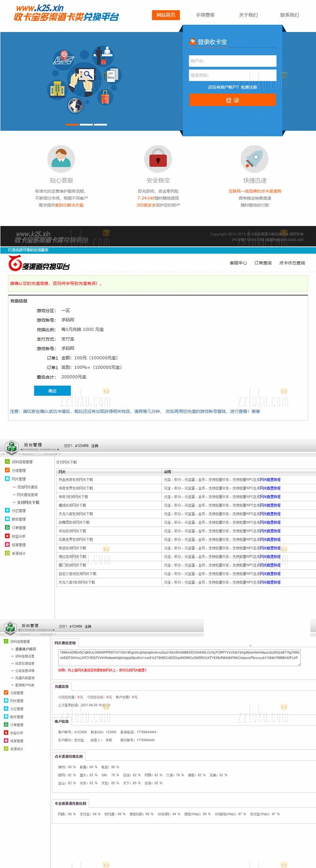Viewport: 316px width, 868px height.
Task: Click the red padlock icon above 安全稳定
Action: pyautogui.click(x=158, y=159)
